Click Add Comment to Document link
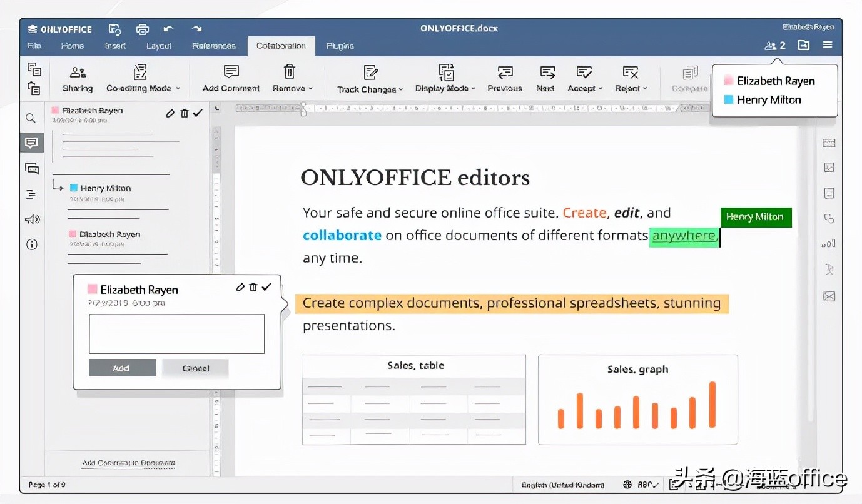 (129, 463)
